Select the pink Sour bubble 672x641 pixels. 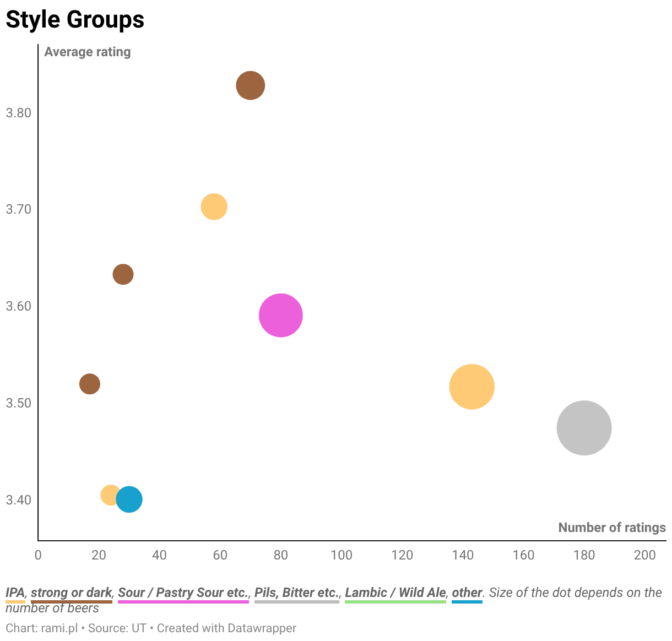(281, 316)
